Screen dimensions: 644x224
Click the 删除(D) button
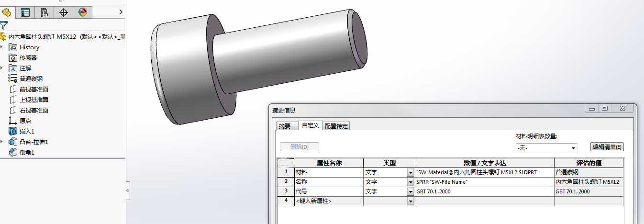coord(300,147)
